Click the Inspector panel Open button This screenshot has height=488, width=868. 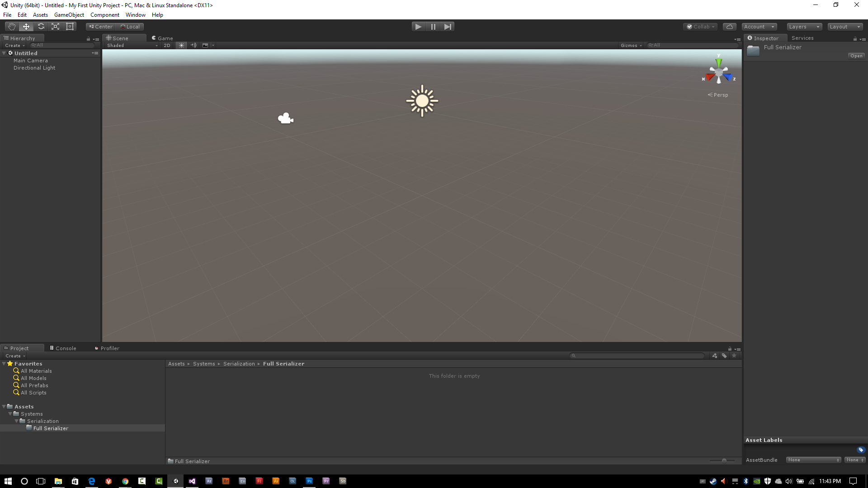(857, 56)
